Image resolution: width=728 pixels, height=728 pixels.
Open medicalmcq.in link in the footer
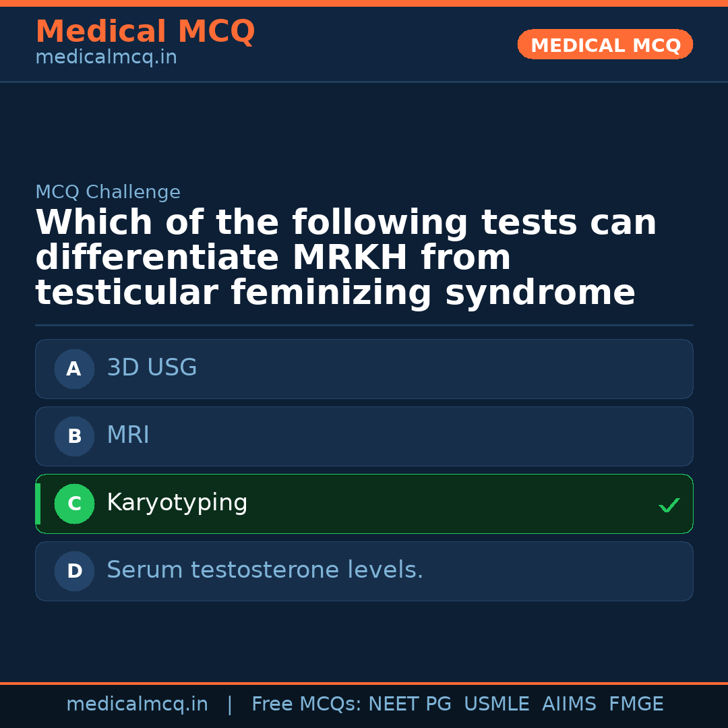pyautogui.click(x=137, y=704)
